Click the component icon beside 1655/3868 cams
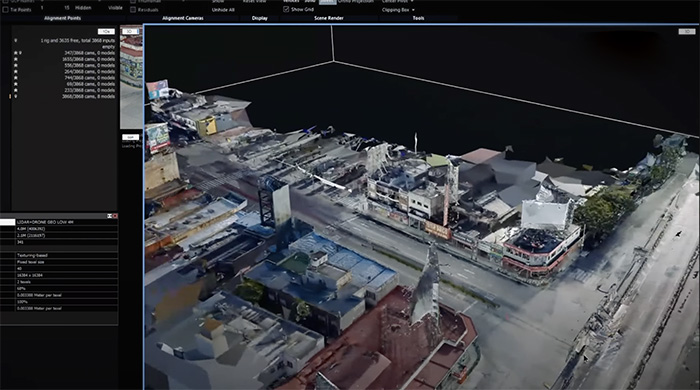Viewport: 700px width, 390px height. (16, 59)
